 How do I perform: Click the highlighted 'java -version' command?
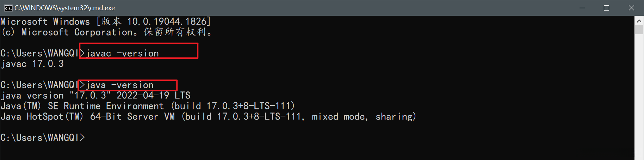pyautogui.click(x=120, y=85)
